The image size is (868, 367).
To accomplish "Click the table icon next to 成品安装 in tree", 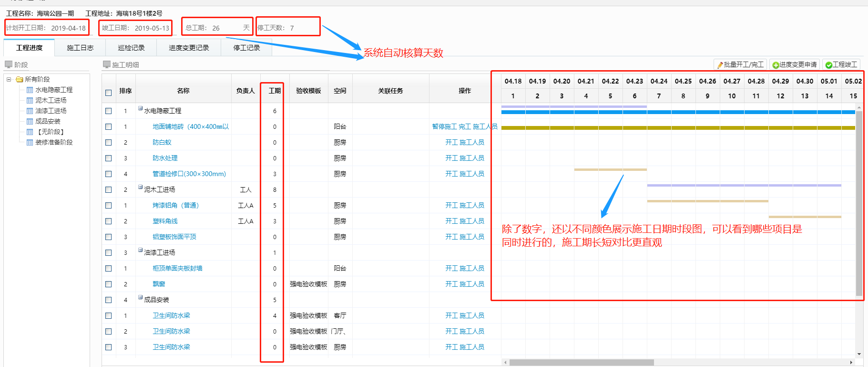I will 30,121.
